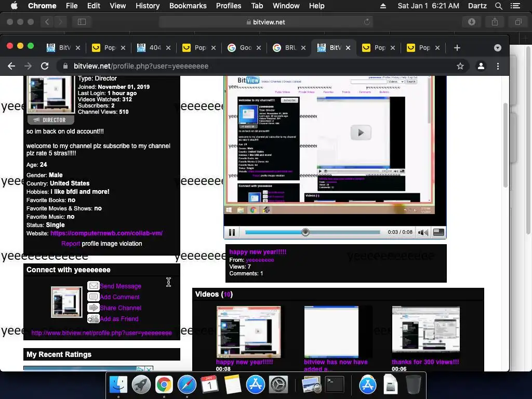Click the Safari window's downloads icon
This screenshot has width=532, height=399.
(x=472, y=22)
